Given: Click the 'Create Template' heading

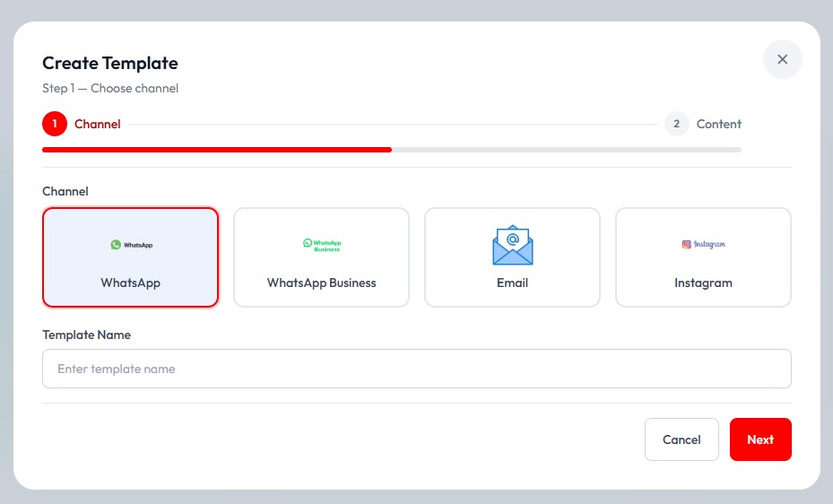Looking at the screenshot, I should [110, 63].
